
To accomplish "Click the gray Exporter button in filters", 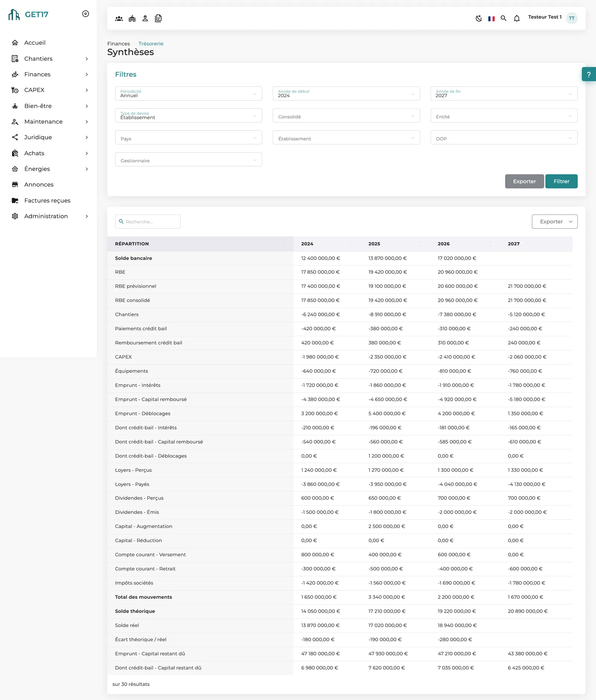I will pyautogui.click(x=524, y=181).
